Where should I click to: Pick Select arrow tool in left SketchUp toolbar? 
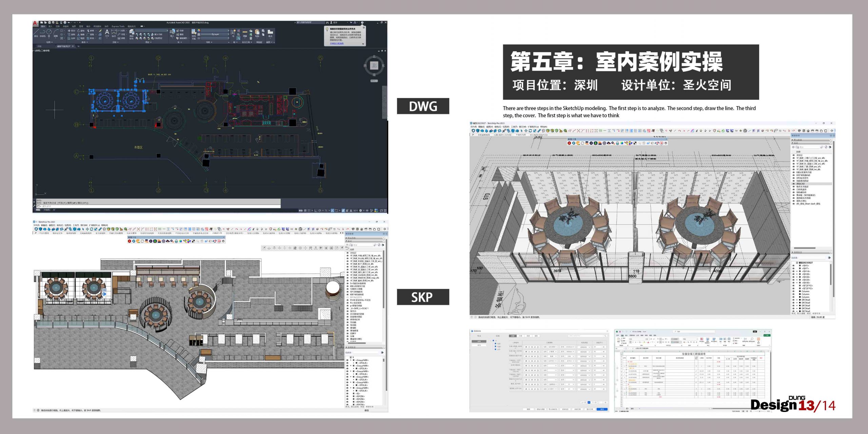83,229
